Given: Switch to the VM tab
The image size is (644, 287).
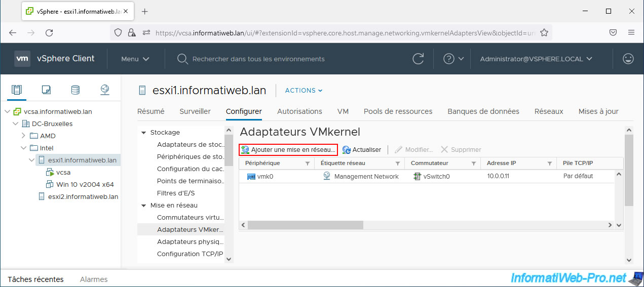Looking at the screenshot, I should coord(343,111).
